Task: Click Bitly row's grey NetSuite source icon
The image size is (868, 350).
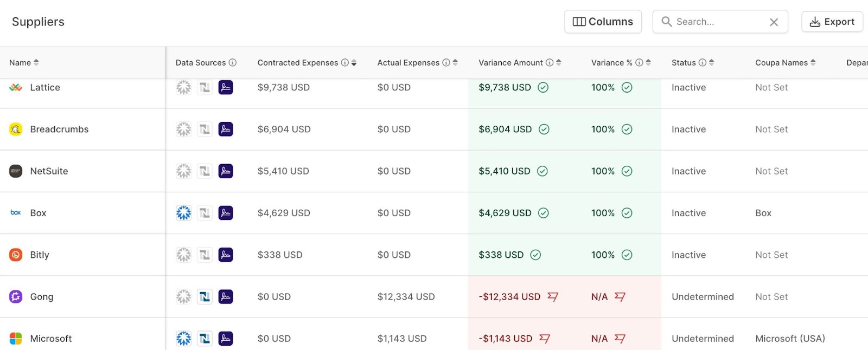Action: point(205,255)
